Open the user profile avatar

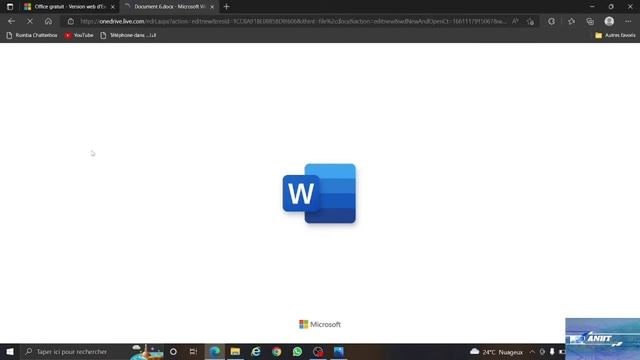609,21
